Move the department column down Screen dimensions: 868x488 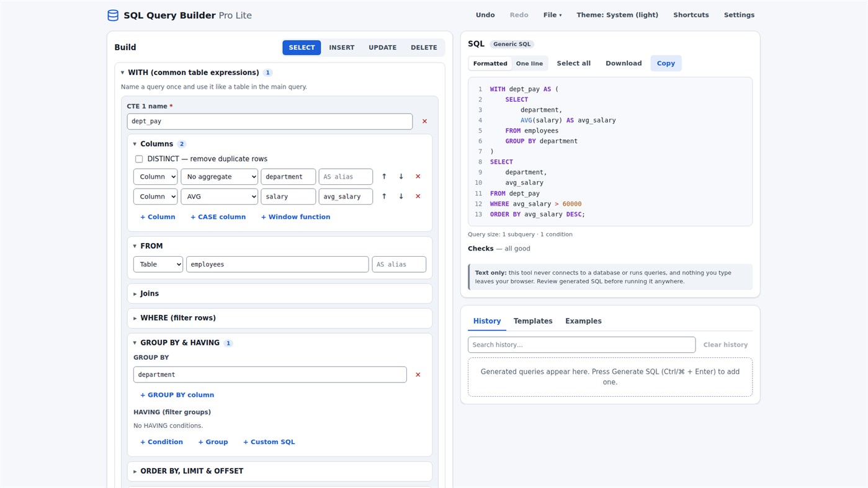pyautogui.click(x=401, y=177)
